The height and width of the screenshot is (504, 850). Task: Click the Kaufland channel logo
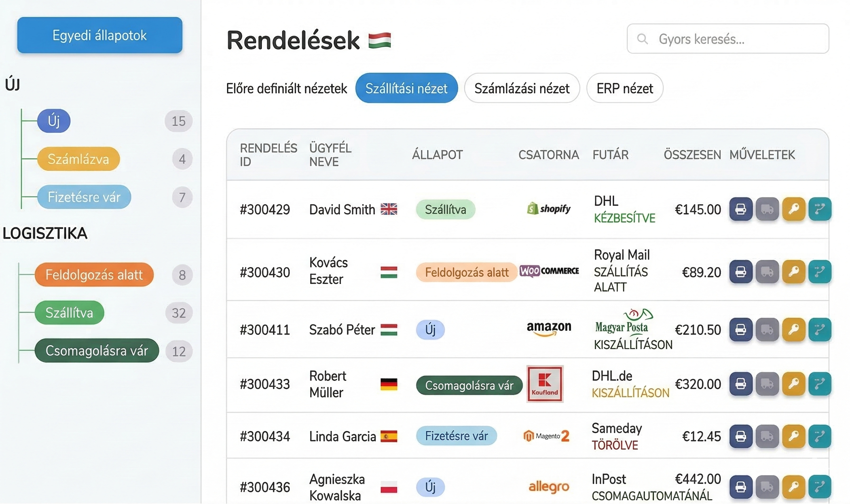[545, 384]
